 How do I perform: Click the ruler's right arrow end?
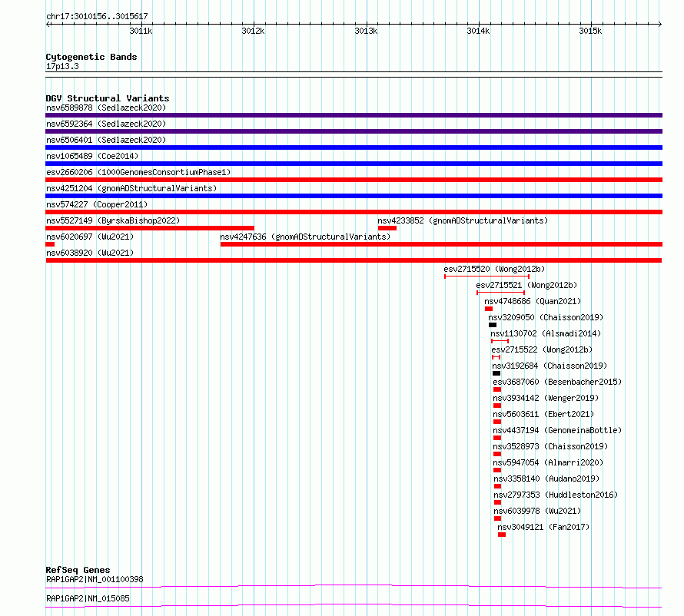point(660,24)
